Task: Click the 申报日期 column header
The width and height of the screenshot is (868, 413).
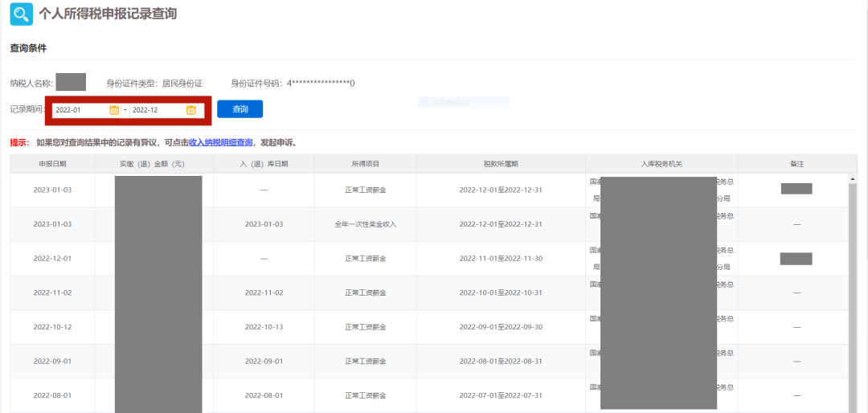Action: (x=52, y=164)
